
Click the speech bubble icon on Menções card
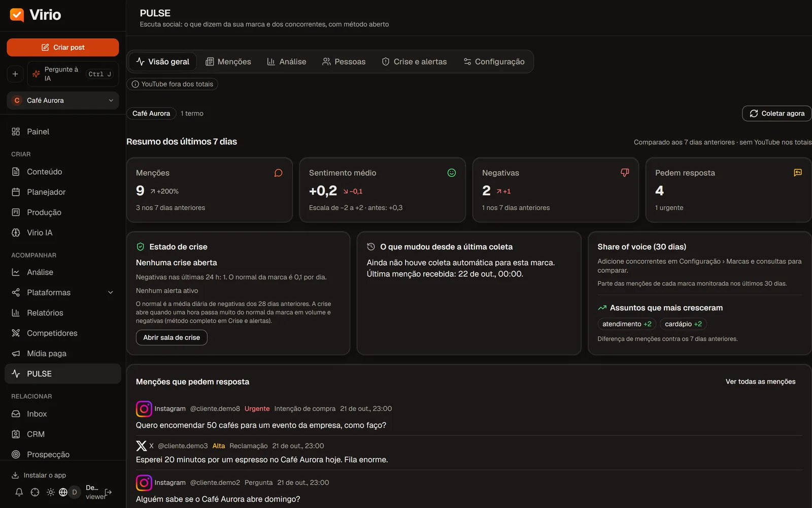pos(279,173)
